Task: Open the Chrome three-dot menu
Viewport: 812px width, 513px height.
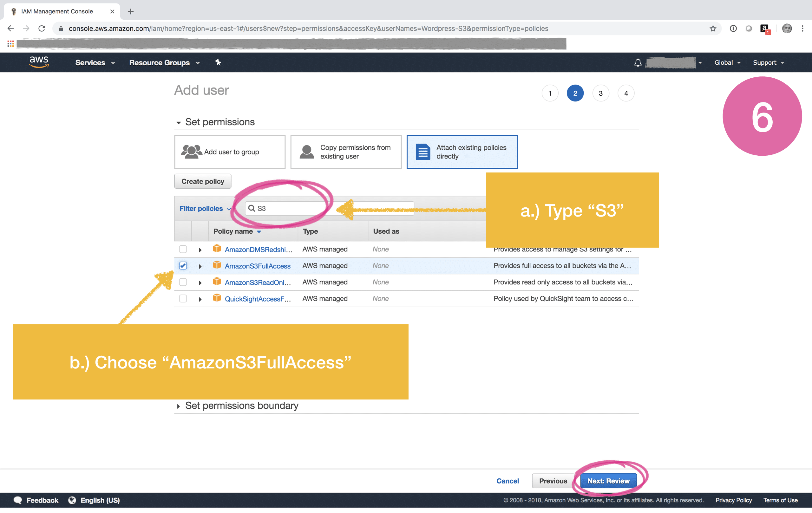Action: pos(802,29)
